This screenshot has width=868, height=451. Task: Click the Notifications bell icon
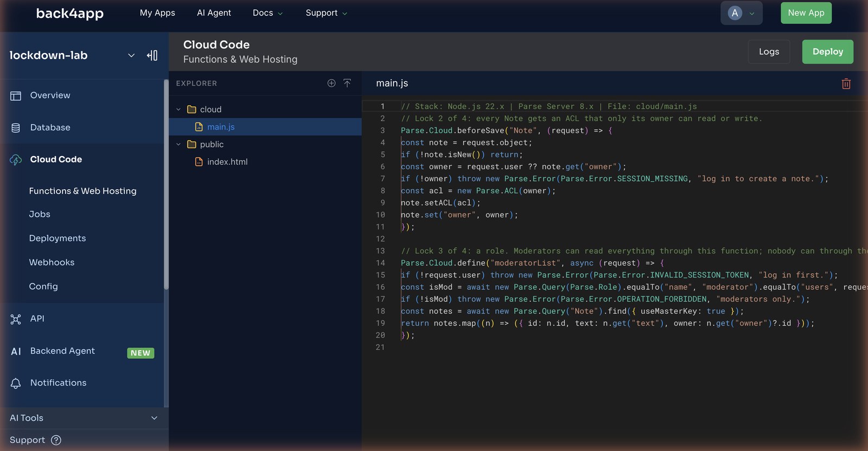[x=16, y=383]
